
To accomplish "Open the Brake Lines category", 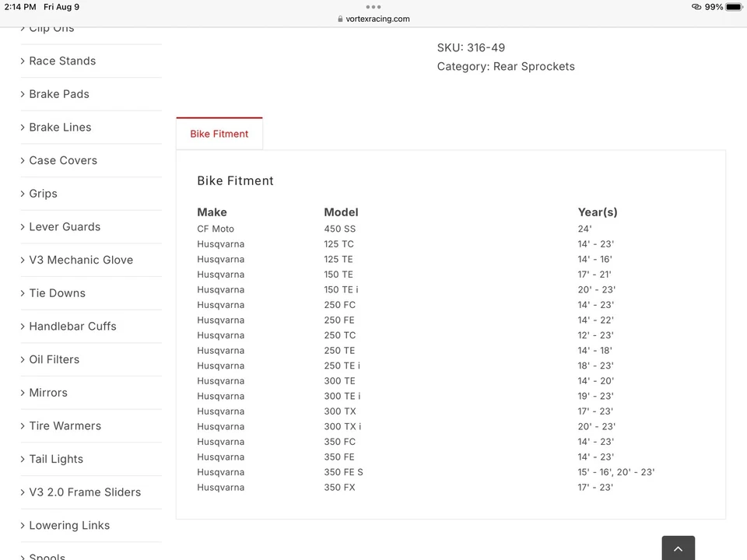I will pyautogui.click(x=60, y=127).
